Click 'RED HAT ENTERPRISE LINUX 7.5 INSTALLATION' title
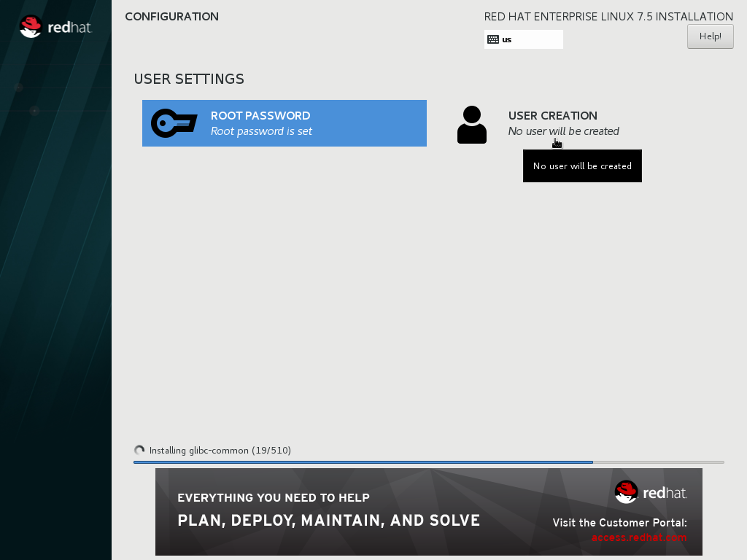 (608, 17)
